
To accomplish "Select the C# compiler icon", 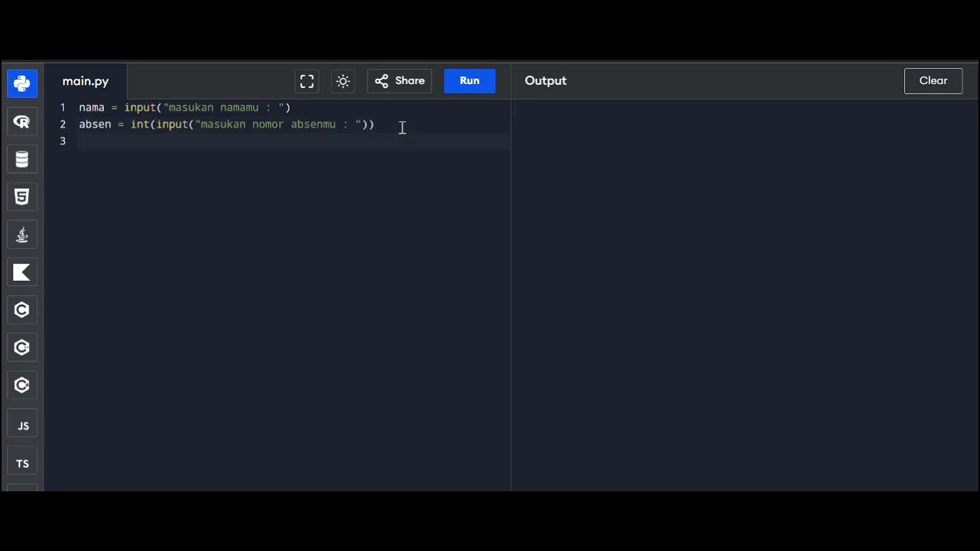I will click(x=22, y=385).
